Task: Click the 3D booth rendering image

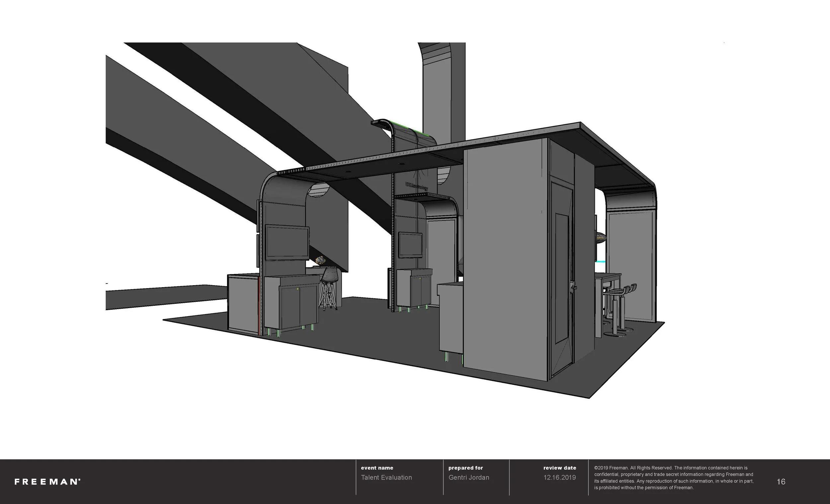Action: 385,221
